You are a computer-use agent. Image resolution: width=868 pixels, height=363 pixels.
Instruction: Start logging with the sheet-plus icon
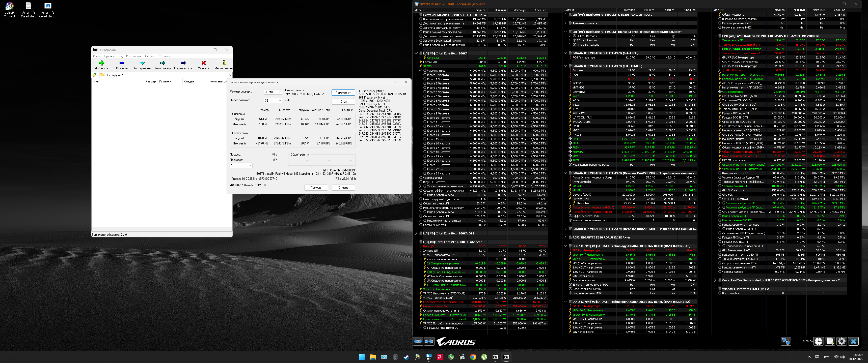click(x=830, y=341)
